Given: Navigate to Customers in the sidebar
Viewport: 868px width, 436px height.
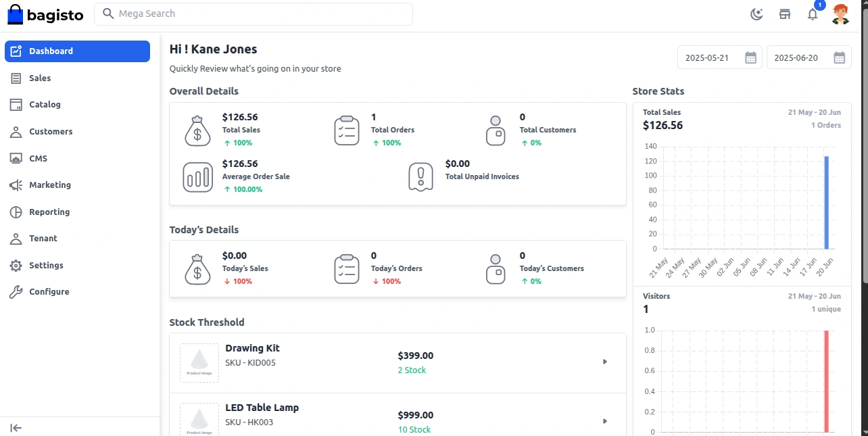Looking at the screenshot, I should click(x=51, y=132).
